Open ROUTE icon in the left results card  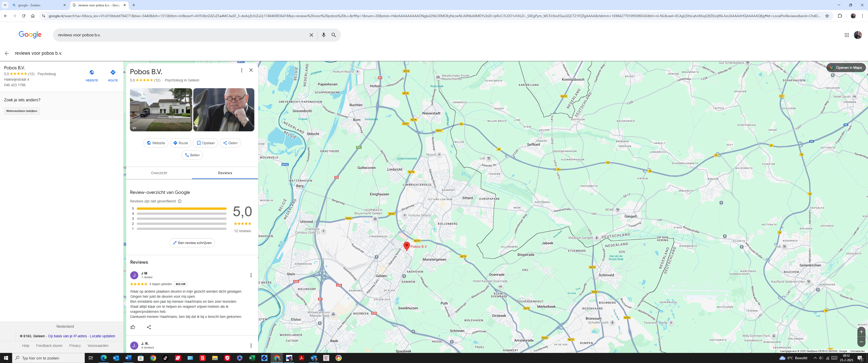(113, 76)
